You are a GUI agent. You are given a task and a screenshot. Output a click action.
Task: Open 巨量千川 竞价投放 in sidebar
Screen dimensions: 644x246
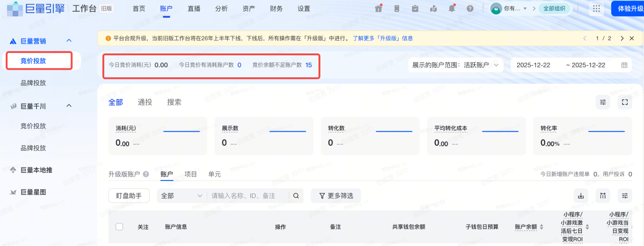coord(33,126)
